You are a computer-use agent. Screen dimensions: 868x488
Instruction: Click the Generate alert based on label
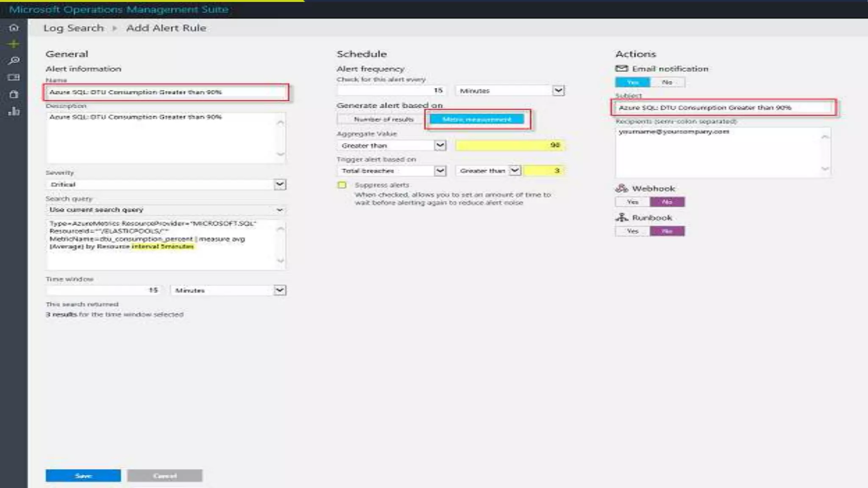click(x=389, y=105)
